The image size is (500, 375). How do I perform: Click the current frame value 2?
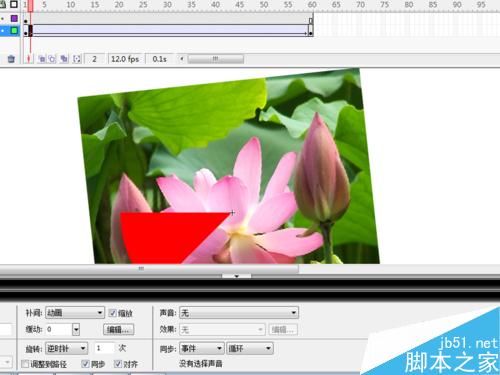click(x=94, y=59)
